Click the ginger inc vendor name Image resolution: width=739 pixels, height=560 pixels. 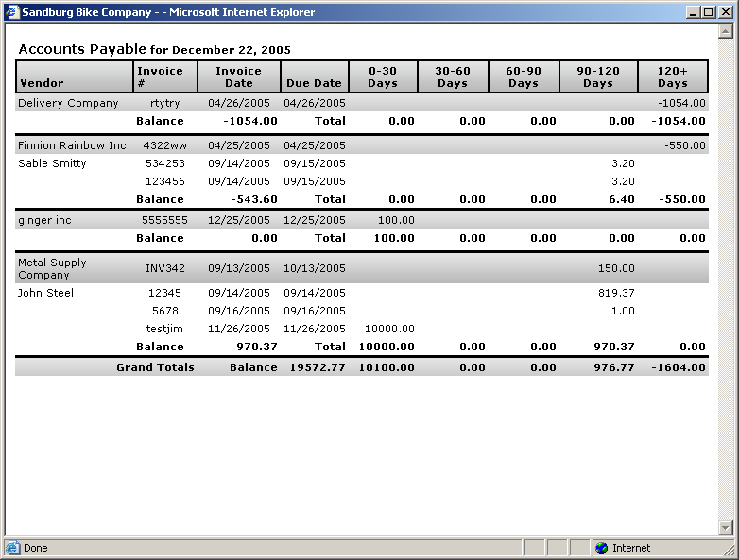[x=44, y=220]
